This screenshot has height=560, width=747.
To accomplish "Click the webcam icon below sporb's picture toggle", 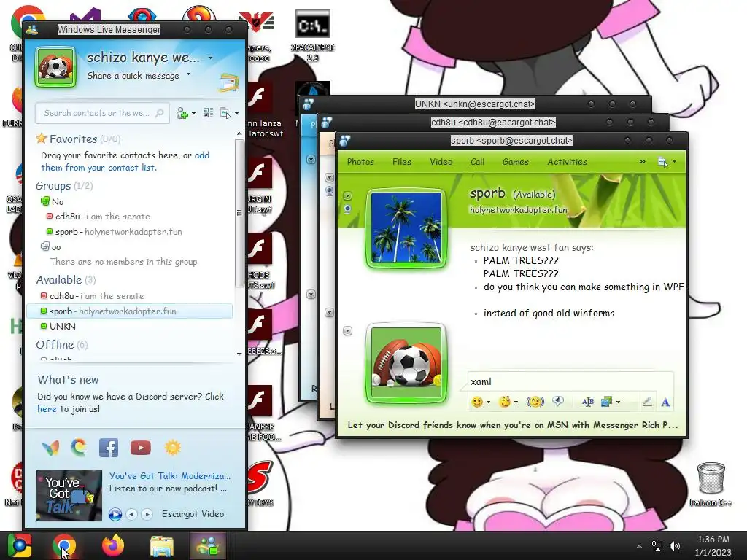I will pos(348,209).
